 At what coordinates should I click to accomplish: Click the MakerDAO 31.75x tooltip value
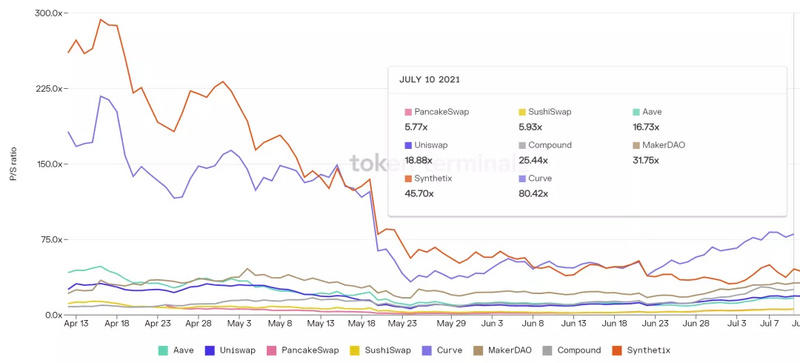tap(645, 160)
